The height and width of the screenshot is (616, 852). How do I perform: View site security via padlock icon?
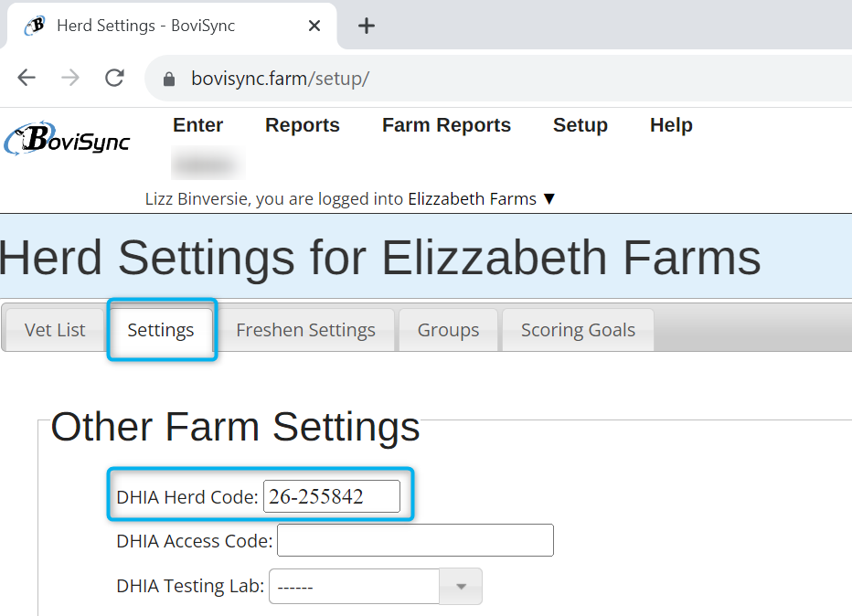[169, 80]
